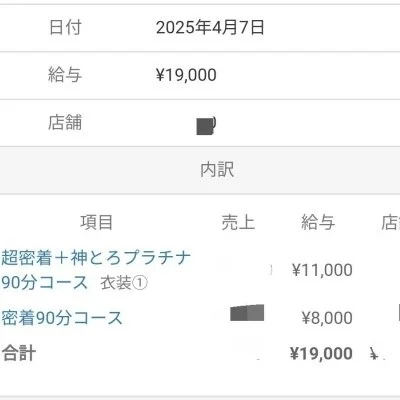The width and height of the screenshot is (400, 400).
Task: Click the ¥8,000 pay amount
Action: click(327, 318)
